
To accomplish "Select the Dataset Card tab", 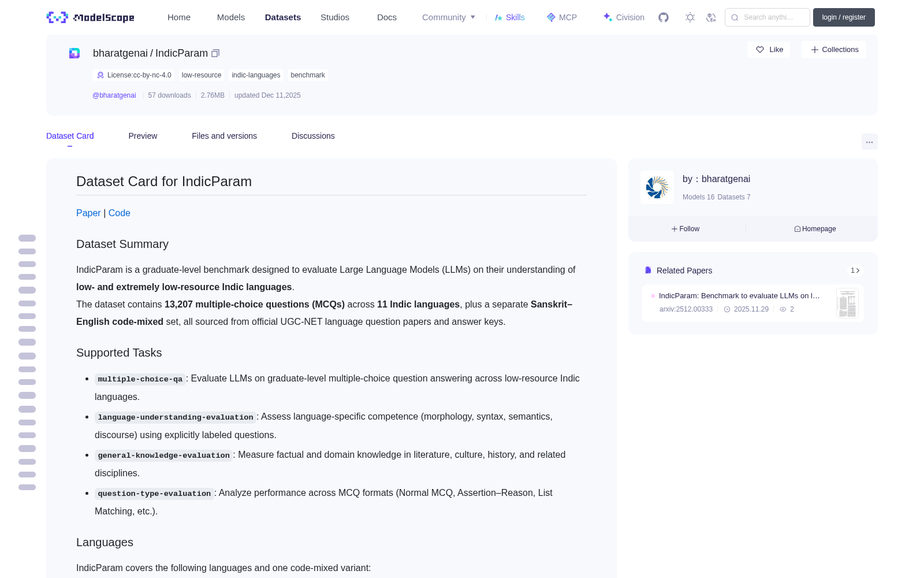I will (70, 136).
